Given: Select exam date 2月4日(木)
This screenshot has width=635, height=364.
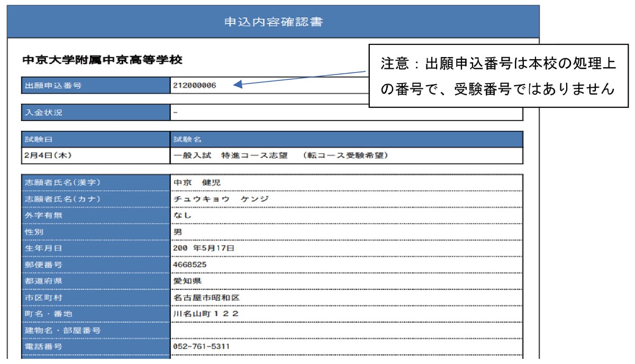Looking at the screenshot, I should (48, 156).
